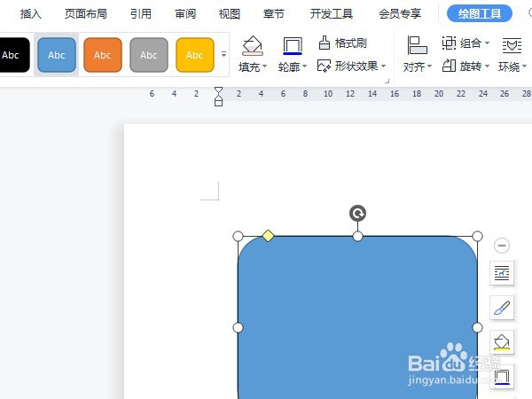The height and width of the screenshot is (399, 532).
Task: Apply the blue Abc shape style
Action: pos(57,55)
